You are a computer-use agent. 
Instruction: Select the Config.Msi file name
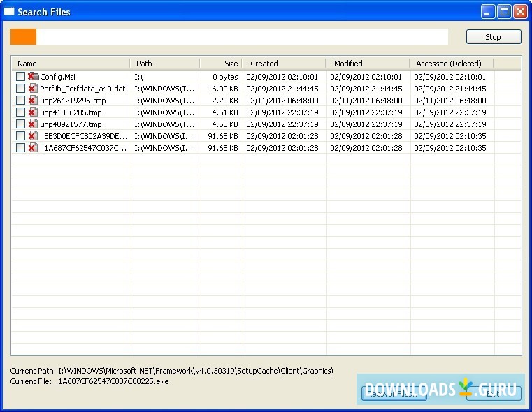pyautogui.click(x=58, y=77)
